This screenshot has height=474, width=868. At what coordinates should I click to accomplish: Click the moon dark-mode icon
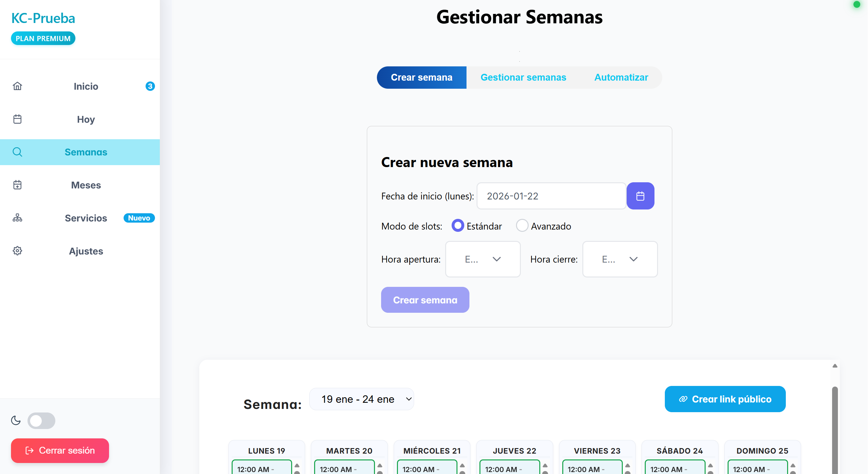click(x=16, y=420)
